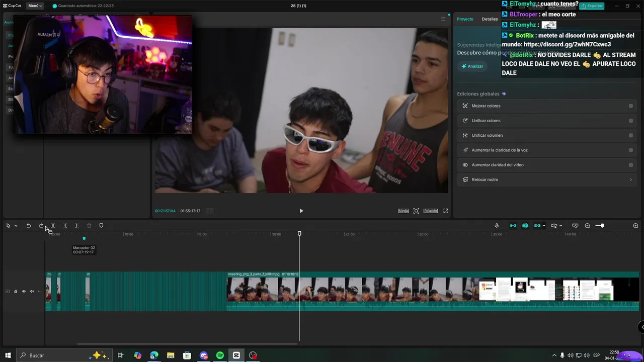This screenshot has width=644, height=362.
Task: Enable Mejorar colores checkbox
Action: point(630,106)
